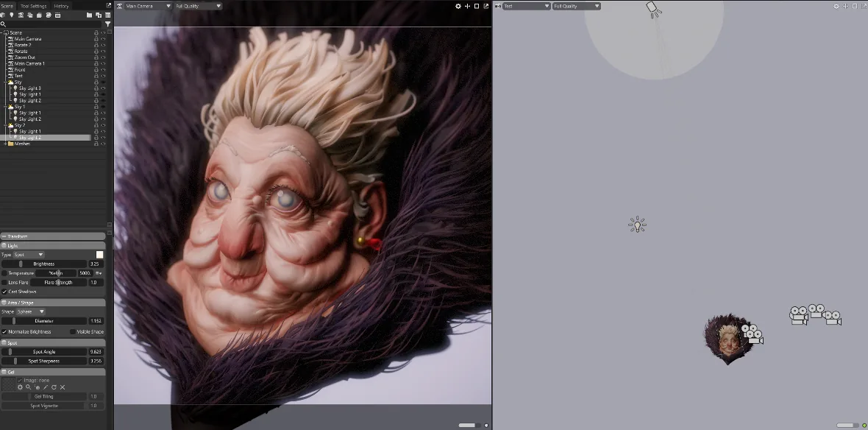Expand the Meshes folder in scene tree
Image resolution: width=868 pixels, height=430 pixels.
click(5, 144)
